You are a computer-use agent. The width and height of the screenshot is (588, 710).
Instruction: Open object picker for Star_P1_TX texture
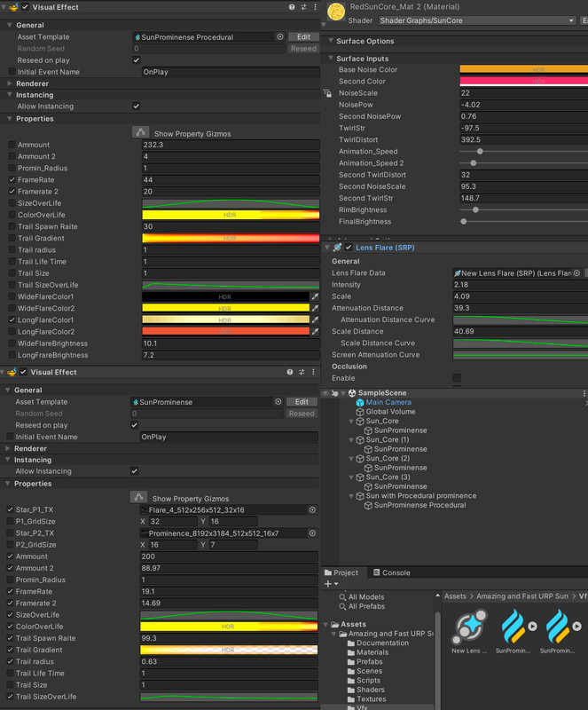point(312,509)
